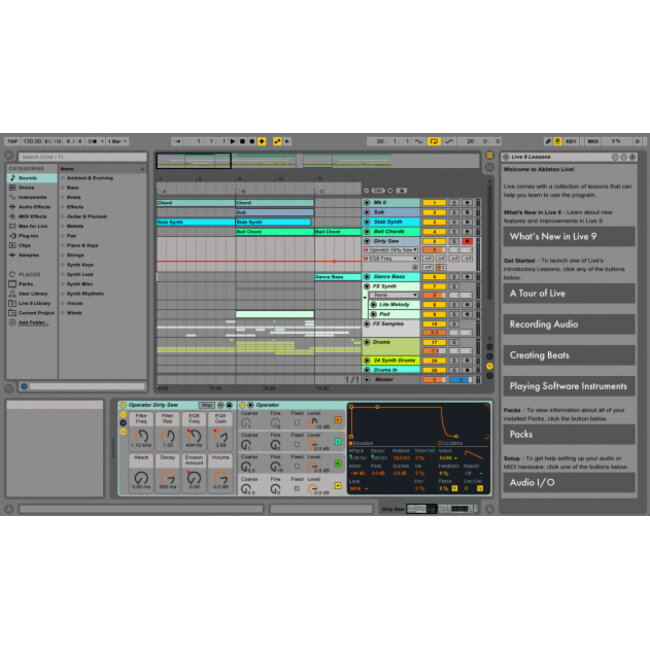Check the top oscillator's Fixed box
Screen dimensions: 650x650
pyautogui.click(x=297, y=423)
